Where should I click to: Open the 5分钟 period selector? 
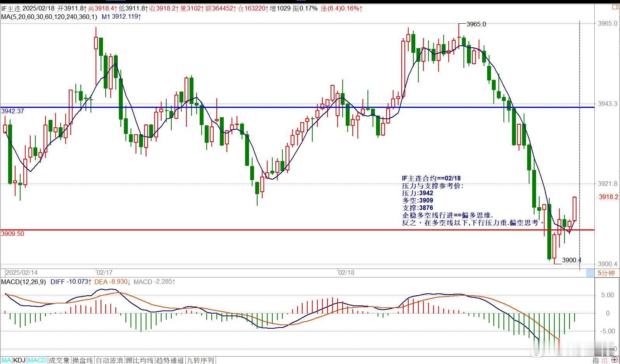pos(606,273)
